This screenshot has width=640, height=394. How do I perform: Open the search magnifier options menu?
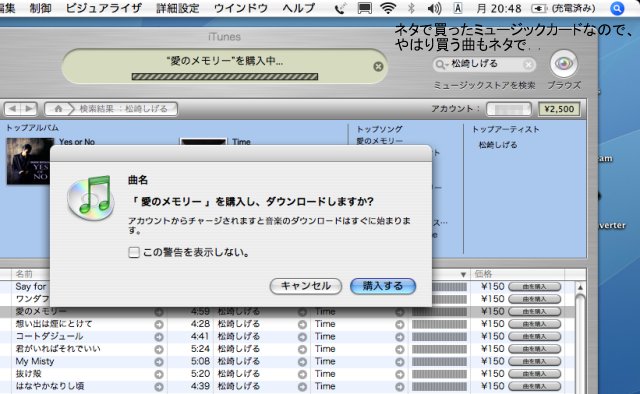(441, 65)
